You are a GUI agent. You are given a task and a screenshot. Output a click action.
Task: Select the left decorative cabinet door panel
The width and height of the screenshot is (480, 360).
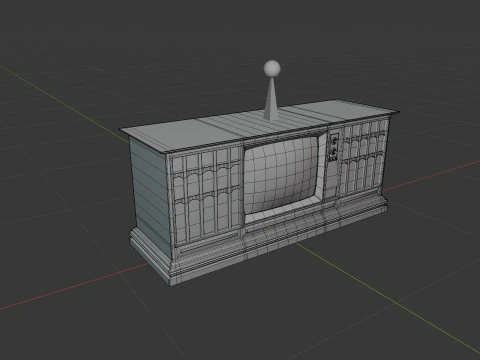point(206,196)
